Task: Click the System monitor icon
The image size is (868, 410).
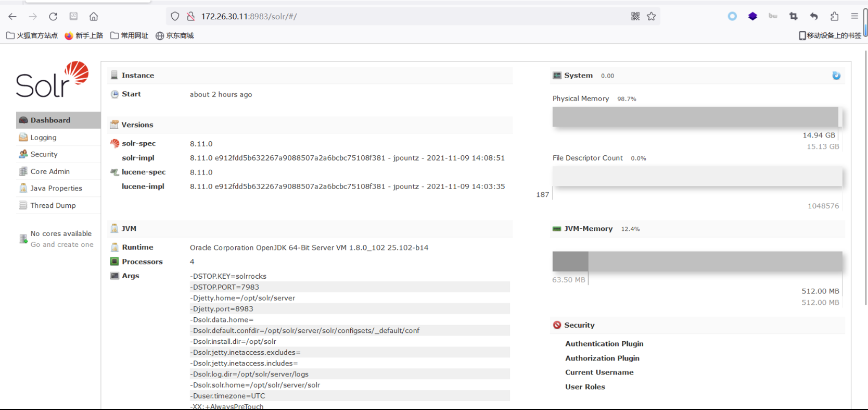Action: pyautogui.click(x=557, y=76)
